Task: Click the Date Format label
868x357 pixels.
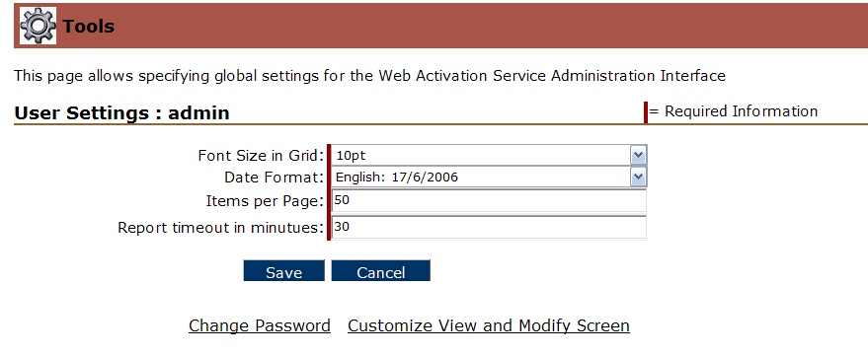Action: (274, 178)
